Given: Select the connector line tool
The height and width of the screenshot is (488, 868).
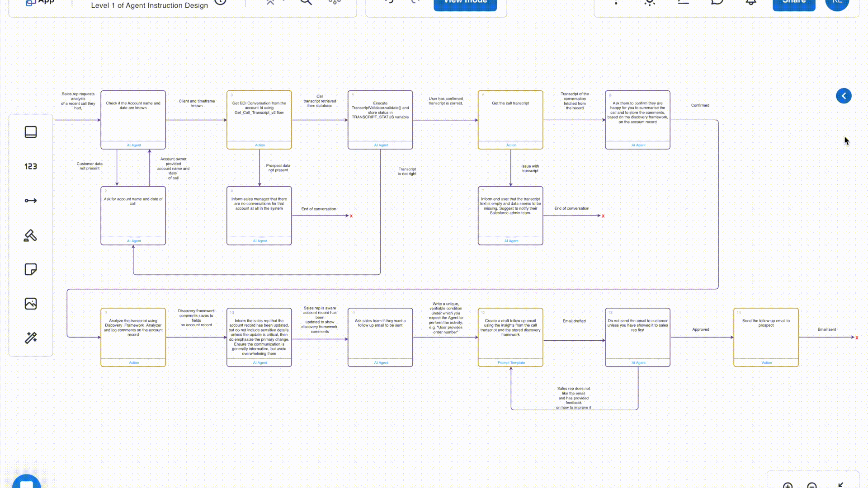Looking at the screenshot, I should [31, 201].
